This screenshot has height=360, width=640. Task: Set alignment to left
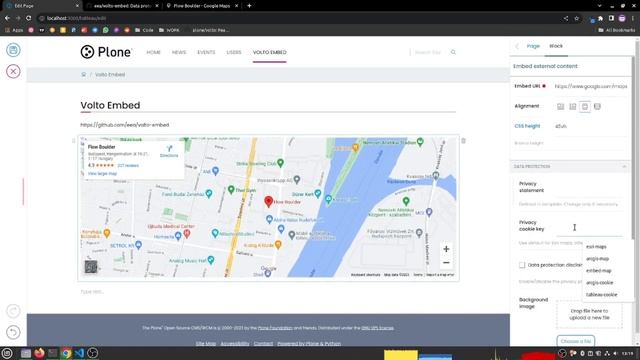point(560,107)
